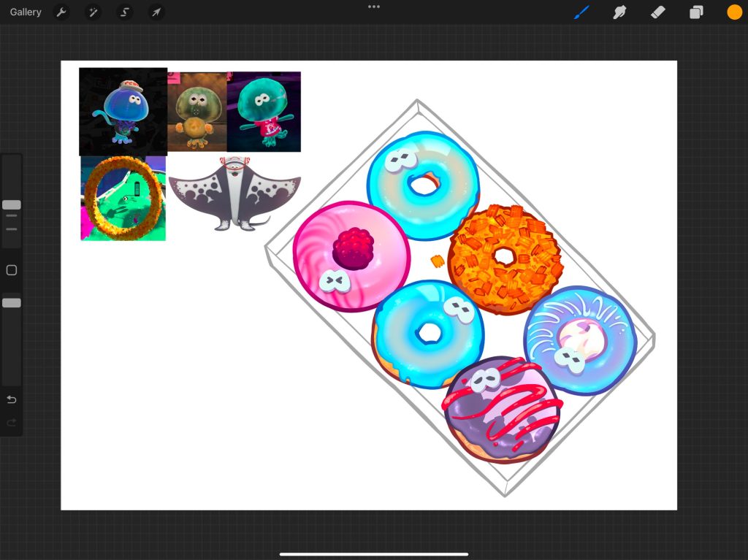Tap the three-dot multitasking menu

coord(374,7)
